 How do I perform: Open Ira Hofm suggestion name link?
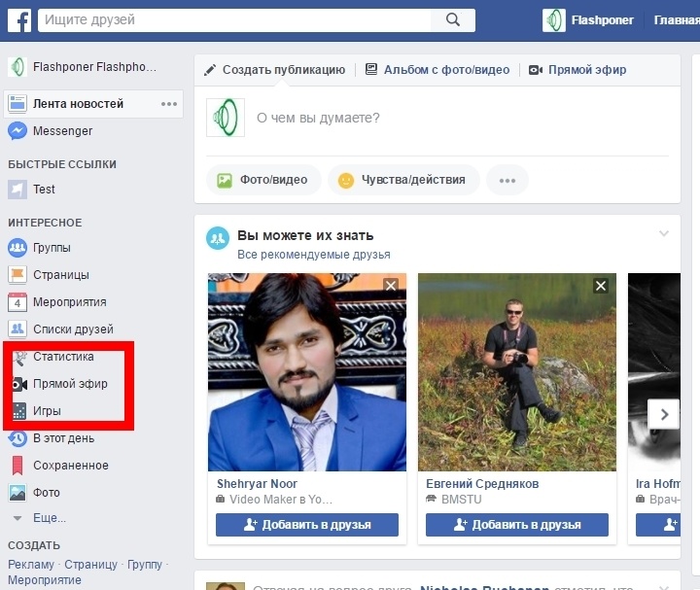[658, 484]
